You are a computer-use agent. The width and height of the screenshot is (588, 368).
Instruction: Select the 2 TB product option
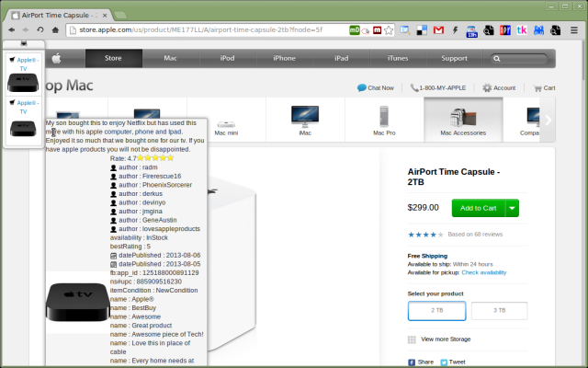[x=436, y=311]
